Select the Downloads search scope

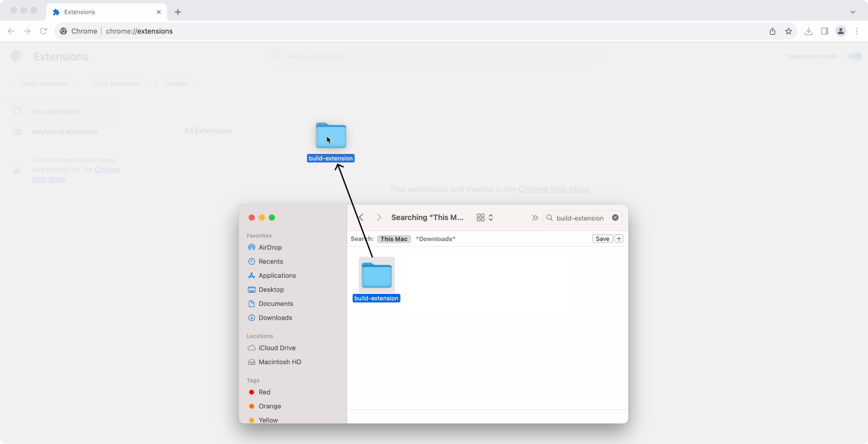click(435, 239)
